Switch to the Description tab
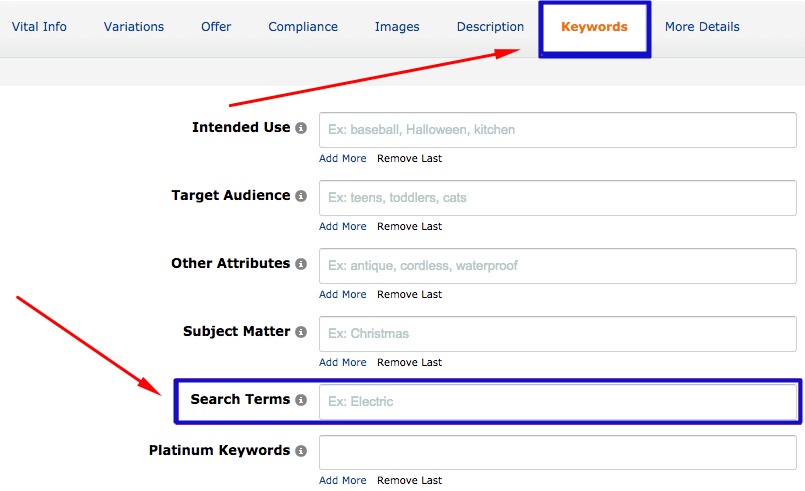The width and height of the screenshot is (805, 491). coord(490,27)
